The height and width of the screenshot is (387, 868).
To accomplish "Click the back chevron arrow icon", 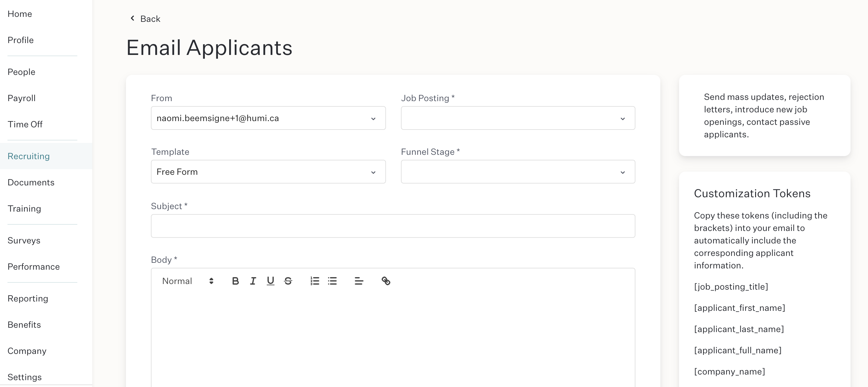I will point(133,18).
